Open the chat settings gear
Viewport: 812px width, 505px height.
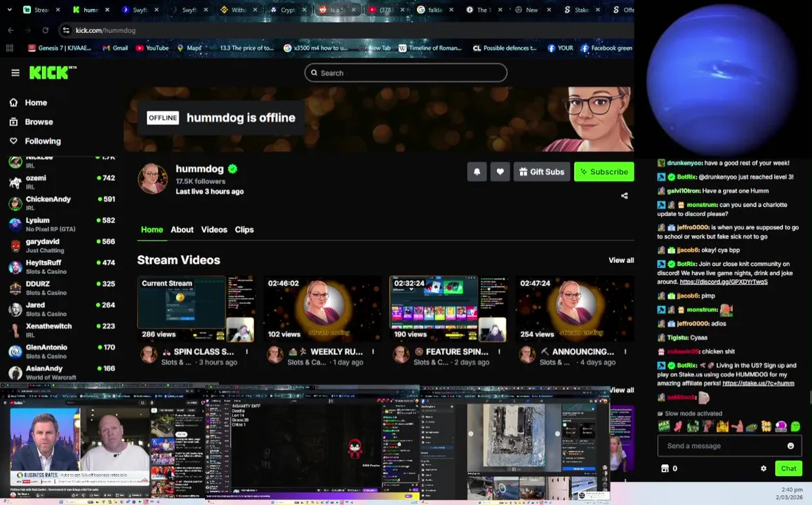tap(764, 469)
